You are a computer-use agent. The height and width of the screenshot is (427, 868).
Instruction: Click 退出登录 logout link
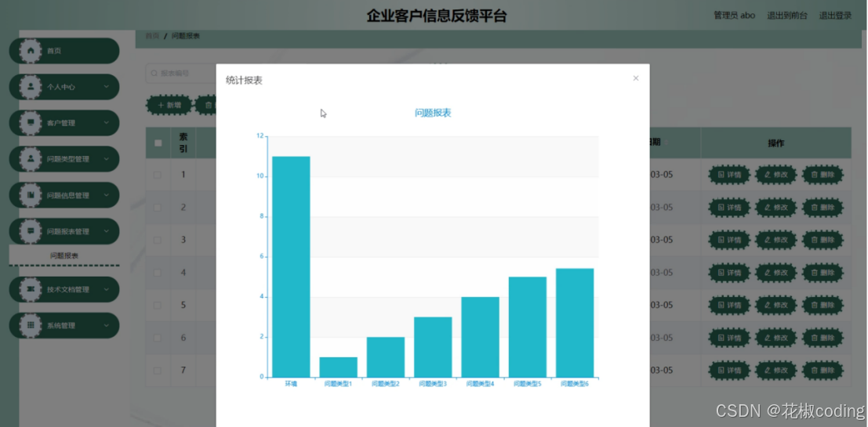(835, 16)
